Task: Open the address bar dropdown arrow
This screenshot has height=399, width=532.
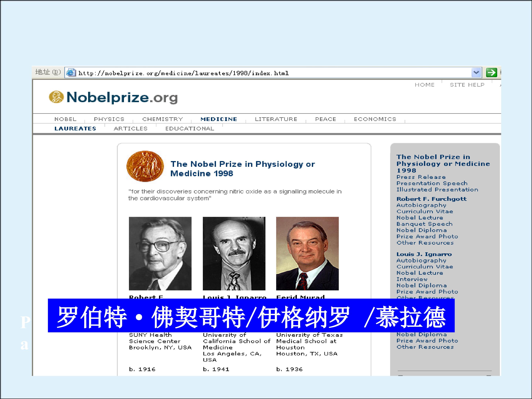Action: [476, 72]
